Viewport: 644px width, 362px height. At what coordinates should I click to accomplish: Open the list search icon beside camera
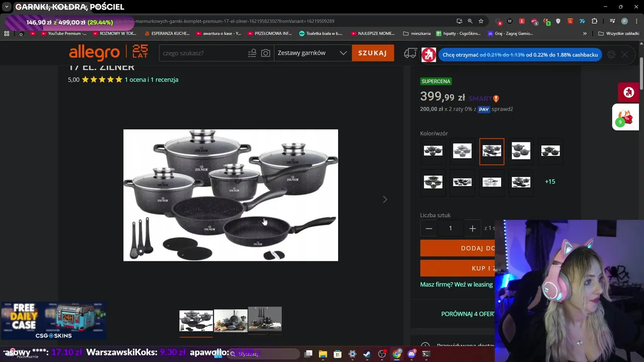(x=252, y=53)
